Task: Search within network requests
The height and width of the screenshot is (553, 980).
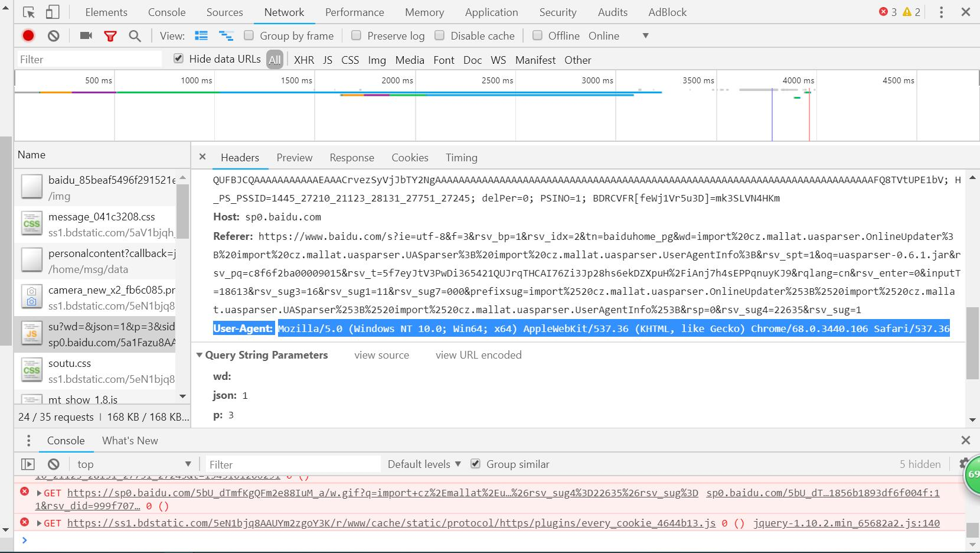Action: pos(135,35)
